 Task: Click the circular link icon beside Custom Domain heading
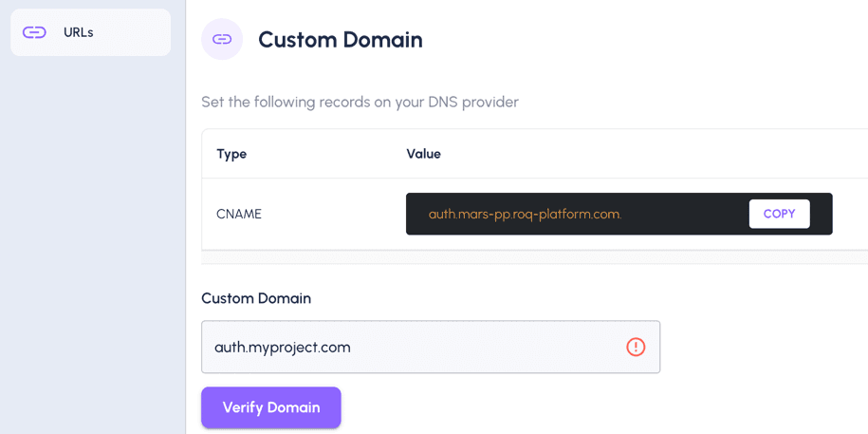click(x=222, y=39)
